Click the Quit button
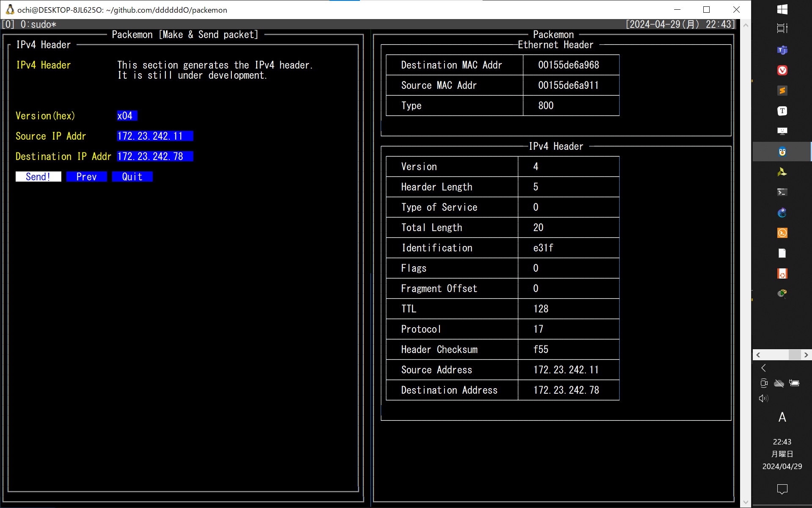Screen dimensions: 812x508 pos(132,177)
